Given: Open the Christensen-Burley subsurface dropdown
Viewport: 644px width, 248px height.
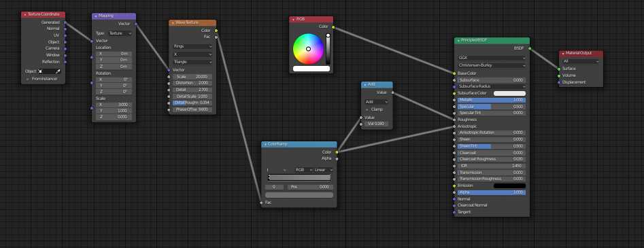Looking at the screenshot, I should pos(492,65).
